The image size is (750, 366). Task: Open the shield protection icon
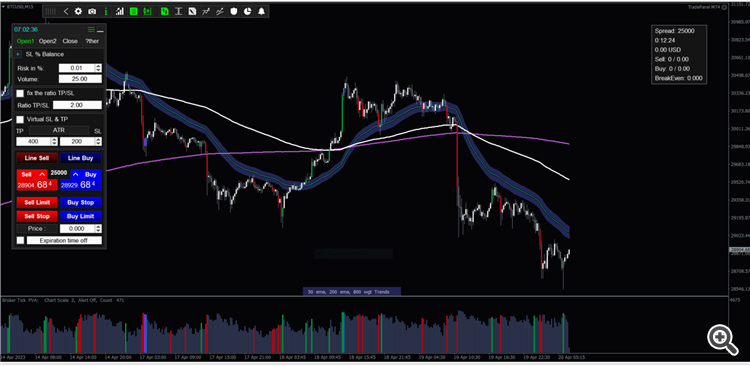pyautogui.click(x=233, y=11)
